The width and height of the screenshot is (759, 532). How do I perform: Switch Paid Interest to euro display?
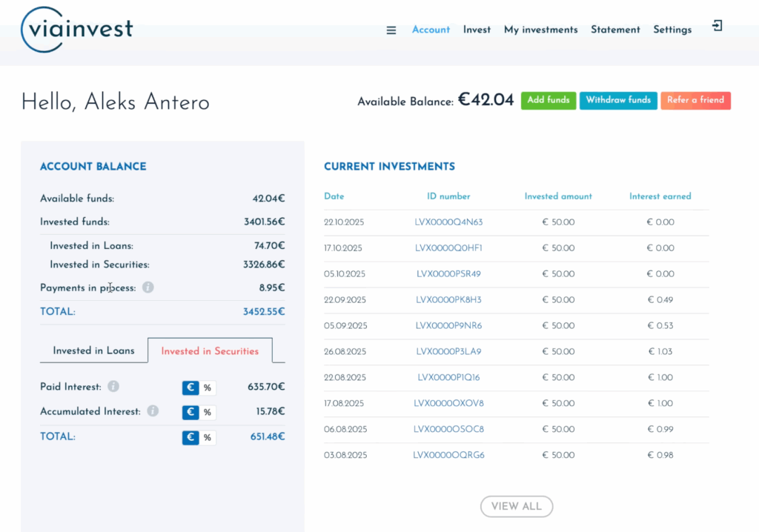click(190, 388)
